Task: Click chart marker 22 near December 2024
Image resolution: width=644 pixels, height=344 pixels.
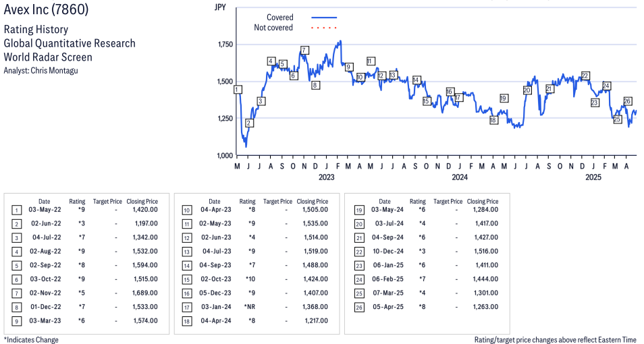Action: click(x=585, y=76)
